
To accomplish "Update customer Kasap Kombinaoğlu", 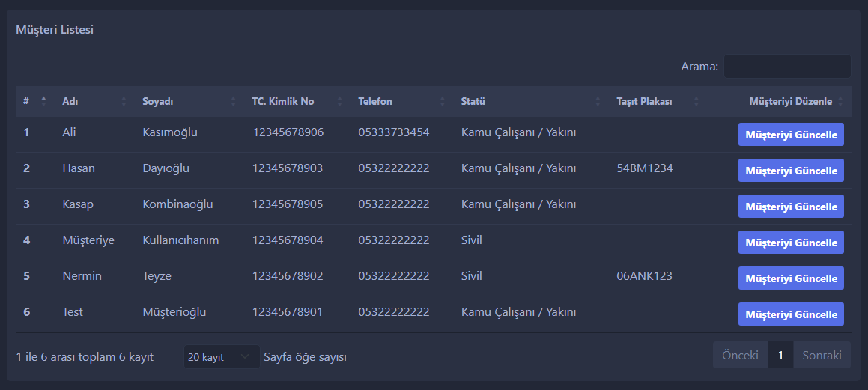I will (x=791, y=207).
